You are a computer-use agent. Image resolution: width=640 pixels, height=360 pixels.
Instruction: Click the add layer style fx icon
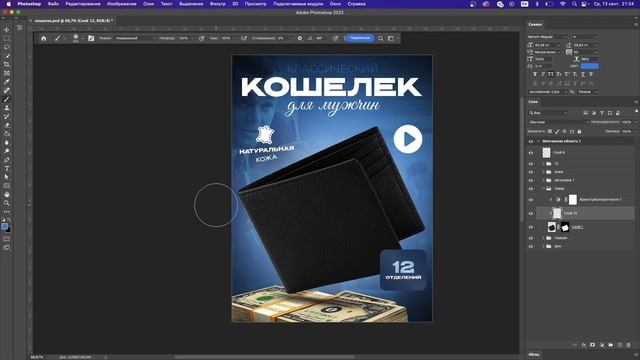pyautogui.click(x=584, y=345)
